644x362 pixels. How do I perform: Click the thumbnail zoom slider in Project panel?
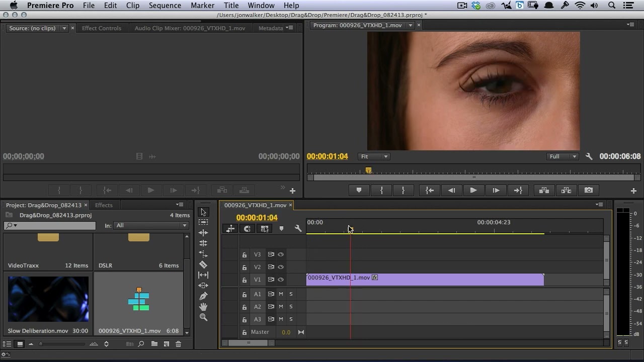(x=62, y=344)
